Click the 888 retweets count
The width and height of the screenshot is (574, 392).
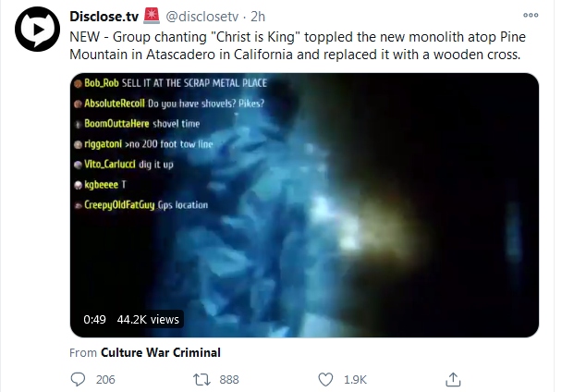(x=229, y=379)
